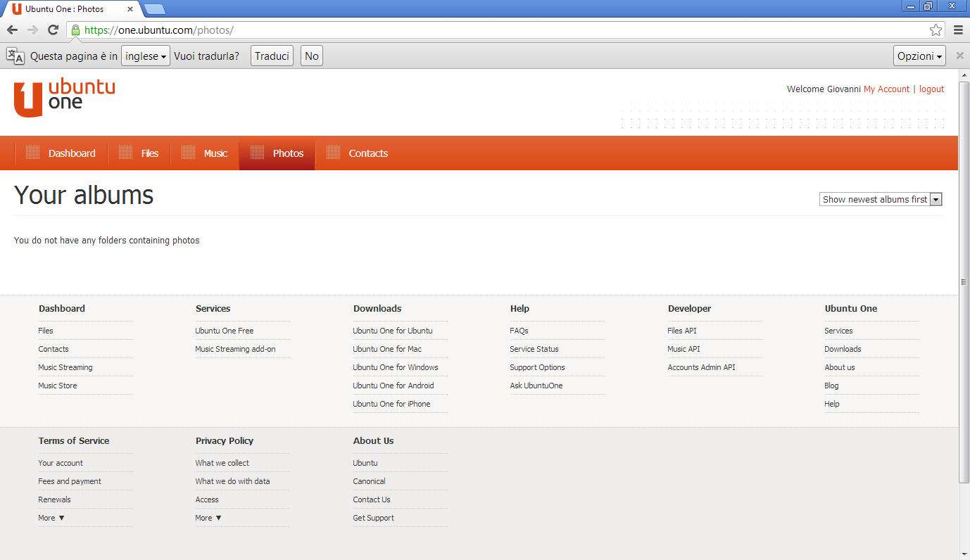Reload the page with refresh icon
Image resolution: width=970 pixels, height=560 pixels.
[x=53, y=30]
